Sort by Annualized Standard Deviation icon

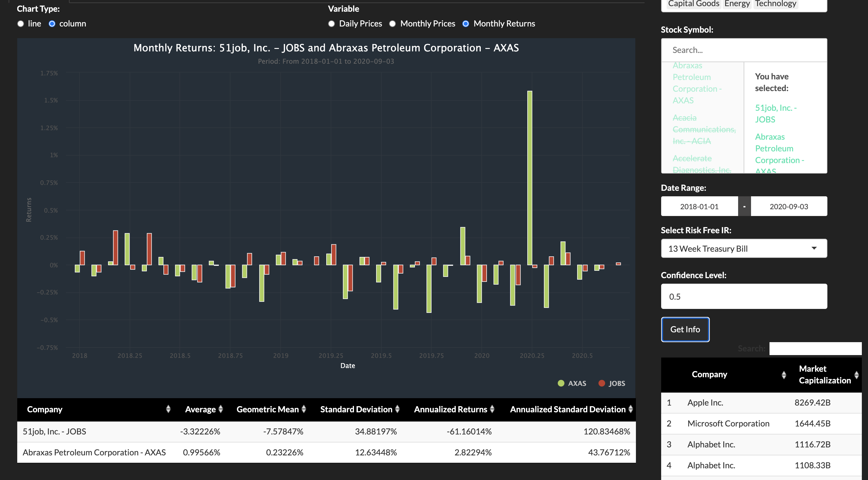(x=630, y=409)
